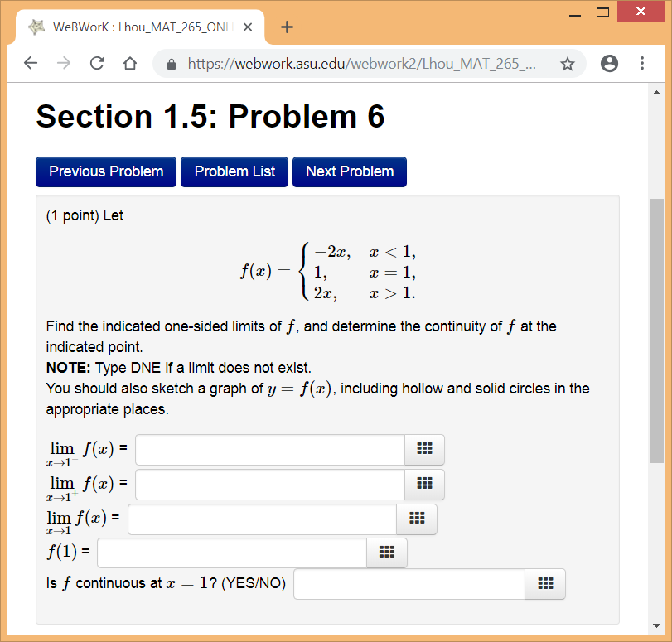Click the '(1 point) Let' text

[85, 215]
